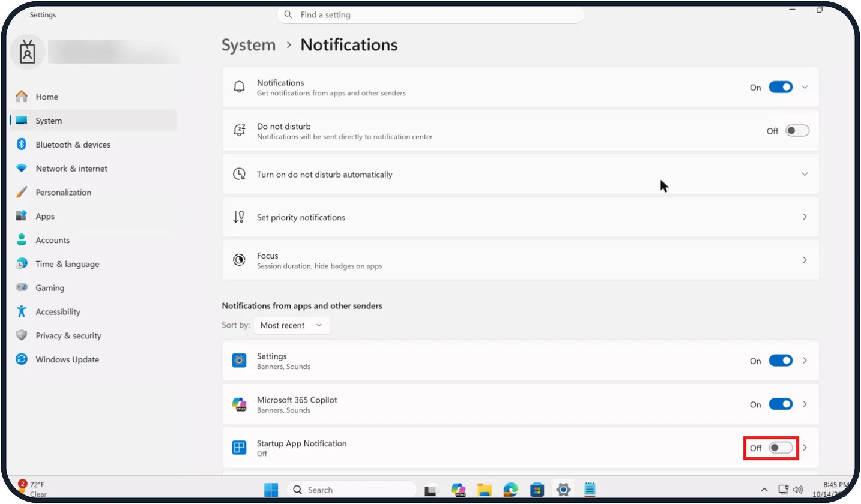This screenshot has width=861, height=504.
Task: Open Focus settings via its chevron
Action: point(805,260)
